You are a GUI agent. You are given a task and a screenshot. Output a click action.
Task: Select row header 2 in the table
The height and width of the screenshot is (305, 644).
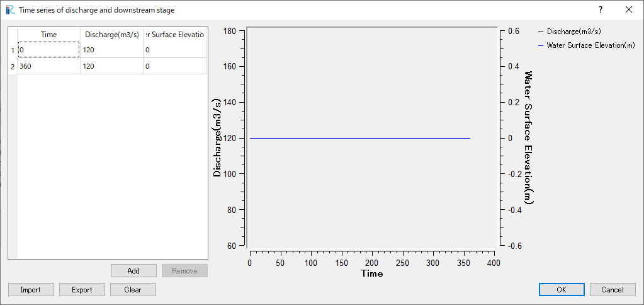point(13,66)
